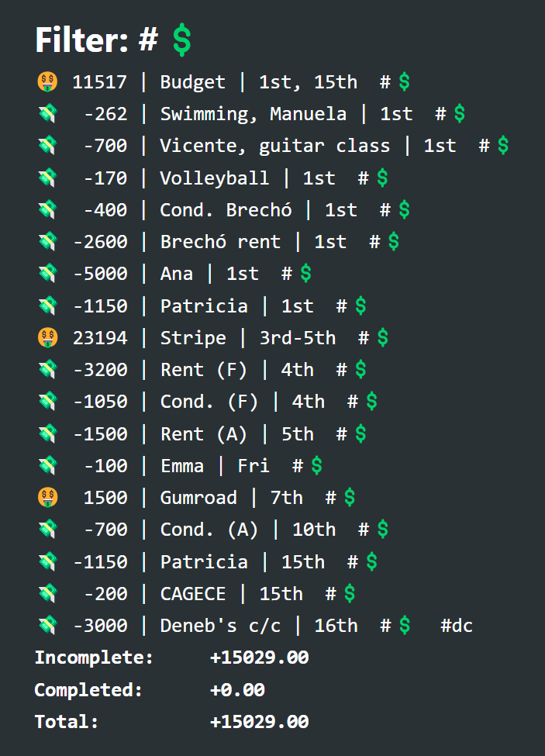
Task: Click the flying money icon on Volleyball row
Action: click(47, 178)
